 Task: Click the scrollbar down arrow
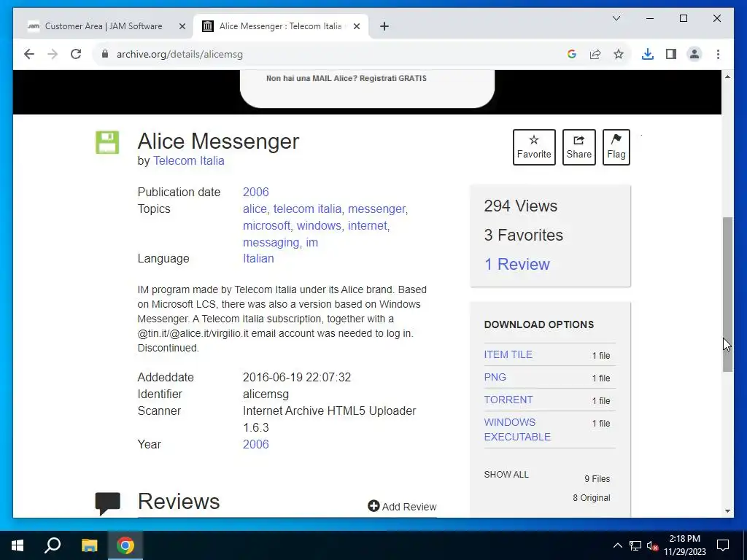pyautogui.click(x=727, y=511)
